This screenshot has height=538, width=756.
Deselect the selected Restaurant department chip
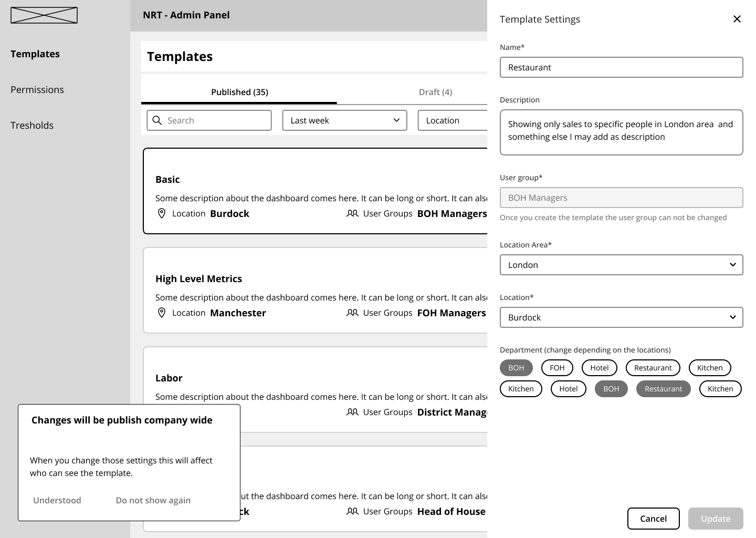pos(663,389)
